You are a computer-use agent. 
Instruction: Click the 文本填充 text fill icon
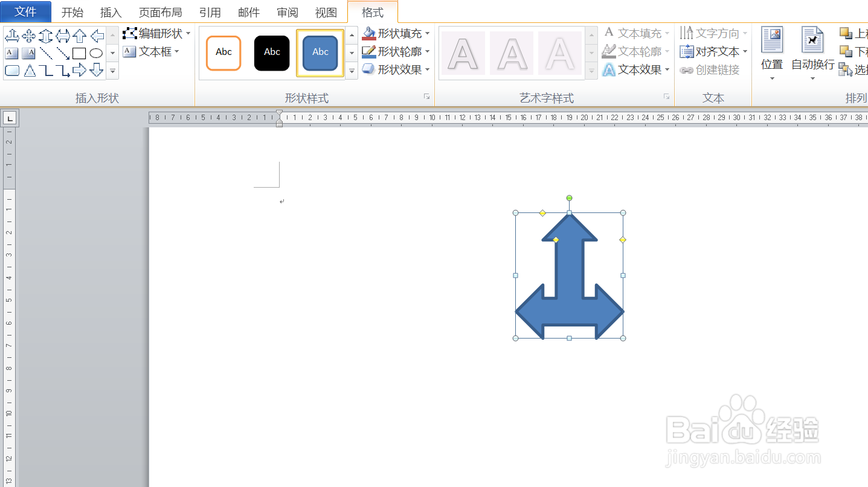(x=609, y=33)
